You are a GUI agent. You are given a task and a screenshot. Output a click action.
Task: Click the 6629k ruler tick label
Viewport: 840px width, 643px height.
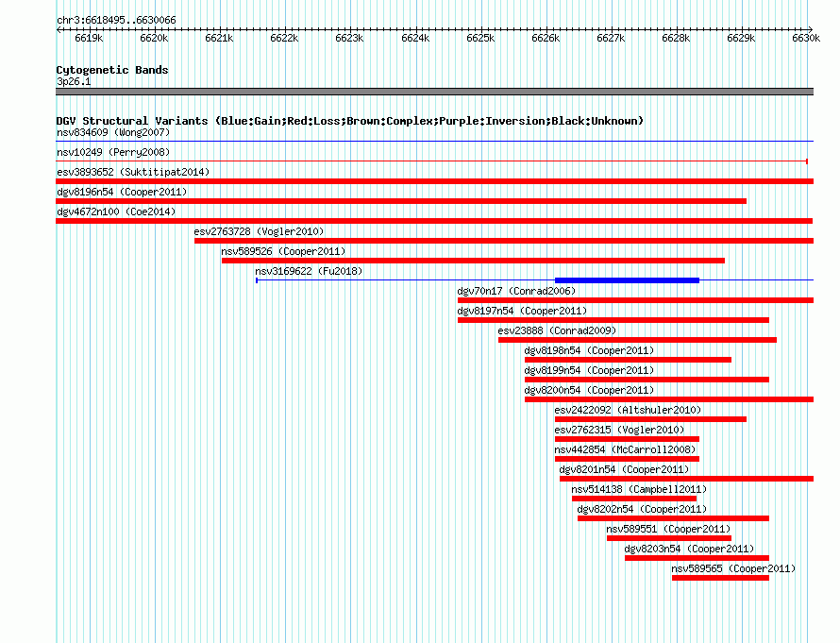742,38
